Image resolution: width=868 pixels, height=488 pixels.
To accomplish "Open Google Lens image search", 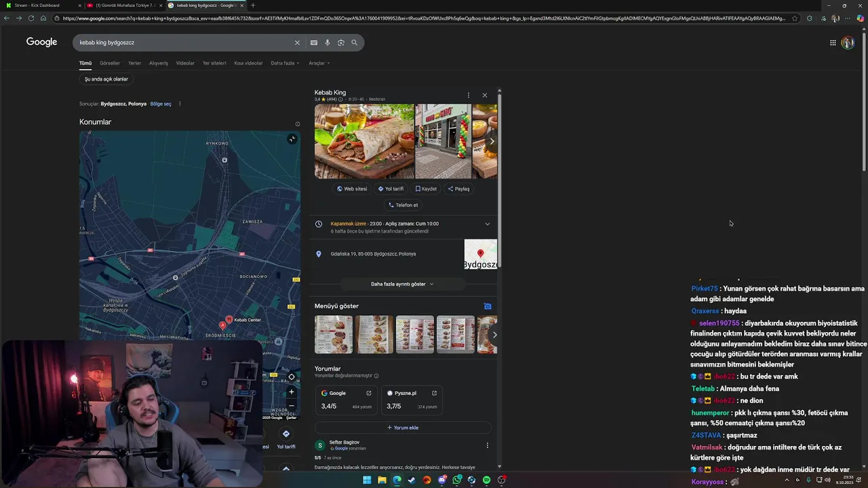I will click(x=340, y=43).
